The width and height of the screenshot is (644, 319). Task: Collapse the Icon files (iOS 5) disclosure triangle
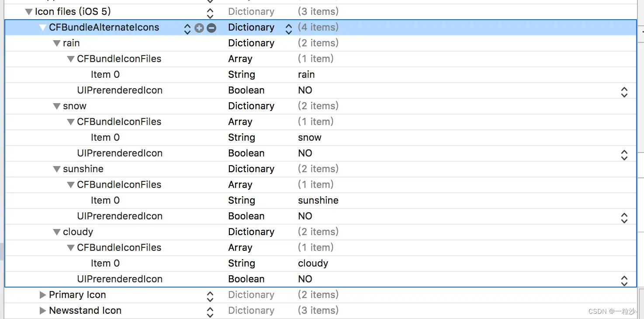coord(29,12)
